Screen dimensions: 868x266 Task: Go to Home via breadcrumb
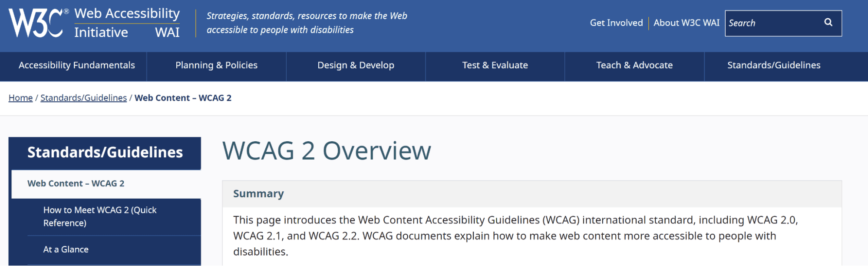click(x=20, y=98)
